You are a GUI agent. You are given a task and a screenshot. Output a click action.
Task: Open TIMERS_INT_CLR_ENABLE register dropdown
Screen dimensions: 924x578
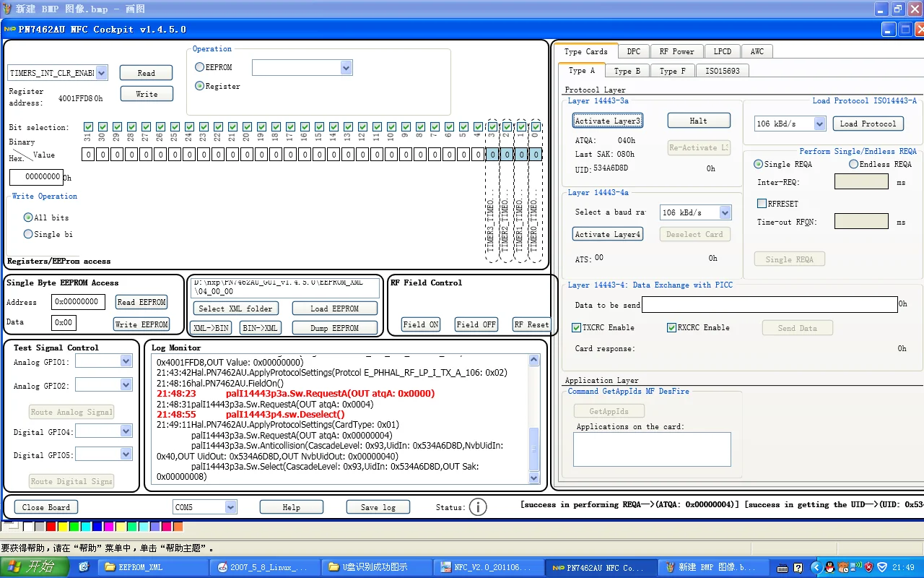tap(101, 73)
